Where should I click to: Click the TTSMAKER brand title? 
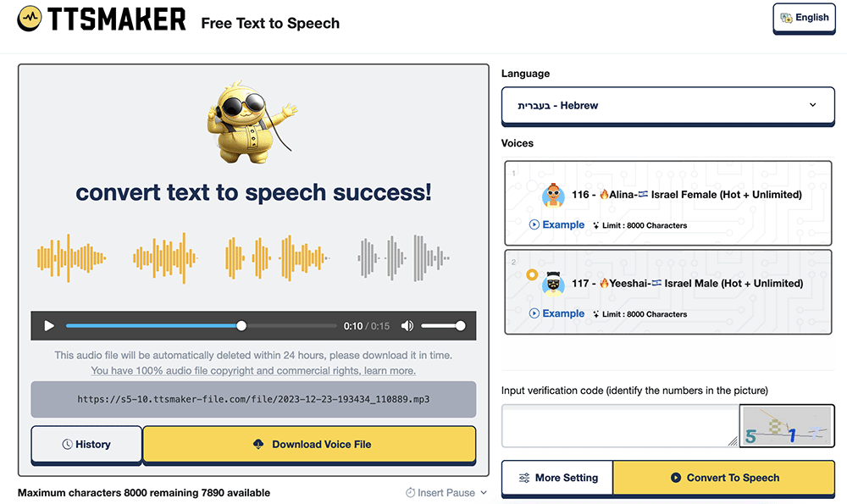pos(117,19)
